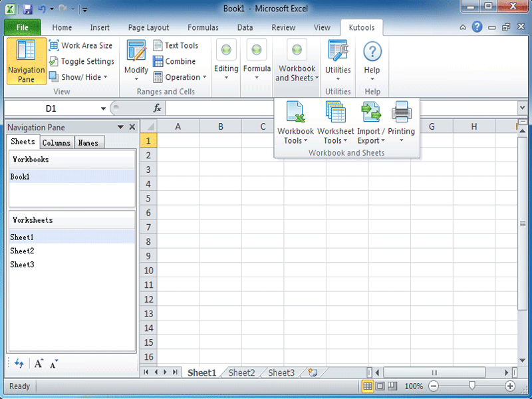
Task: Expand the Show/Hide menu
Action: click(78, 77)
